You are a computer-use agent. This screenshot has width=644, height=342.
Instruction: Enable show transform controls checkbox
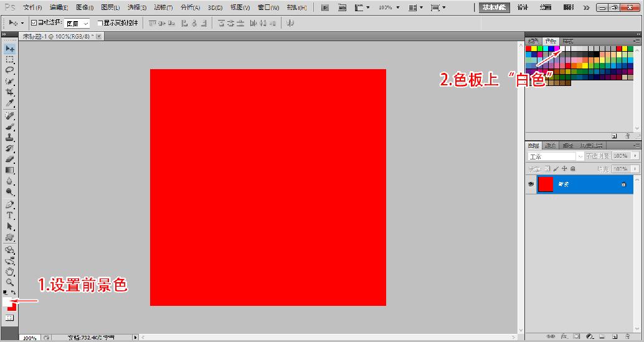click(100, 23)
